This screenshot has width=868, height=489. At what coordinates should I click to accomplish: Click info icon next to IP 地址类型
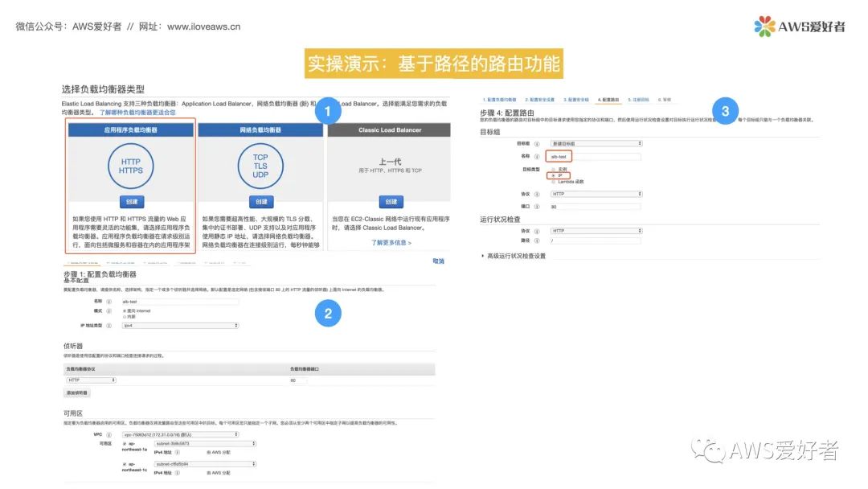point(109,326)
